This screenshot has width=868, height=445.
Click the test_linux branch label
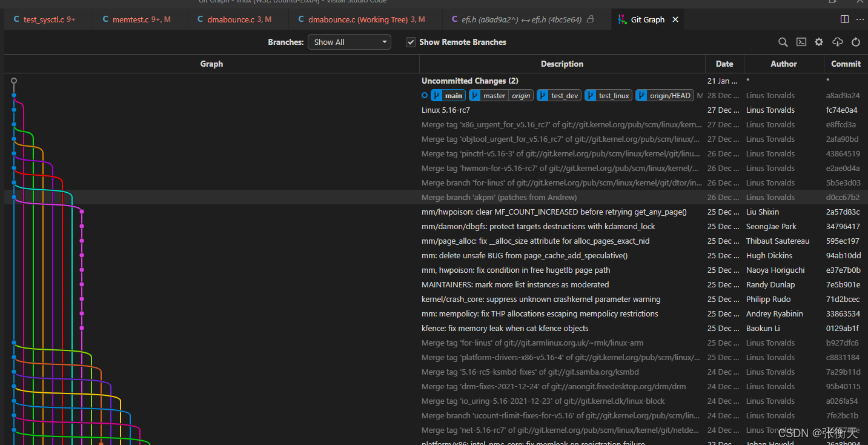608,95
